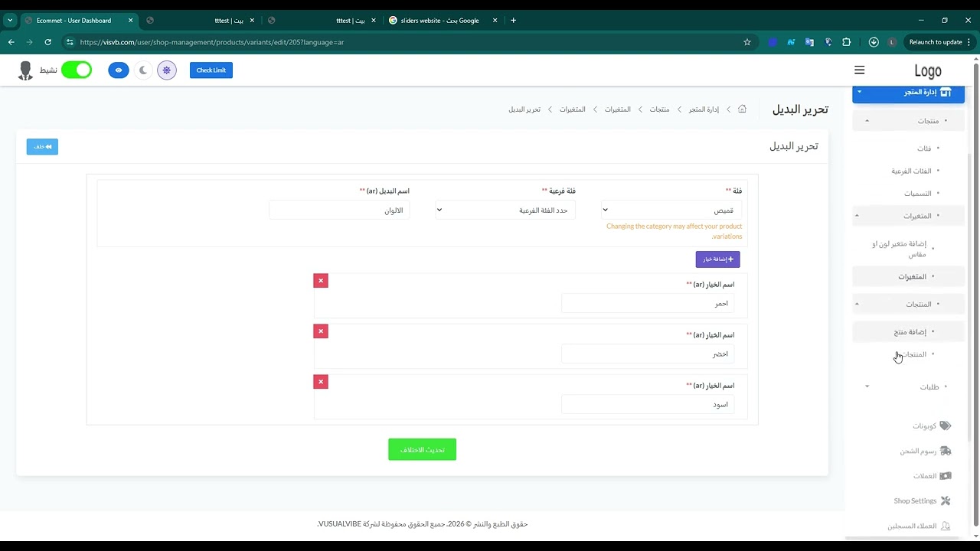Click the Check Limit button

[x=211, y=70]
